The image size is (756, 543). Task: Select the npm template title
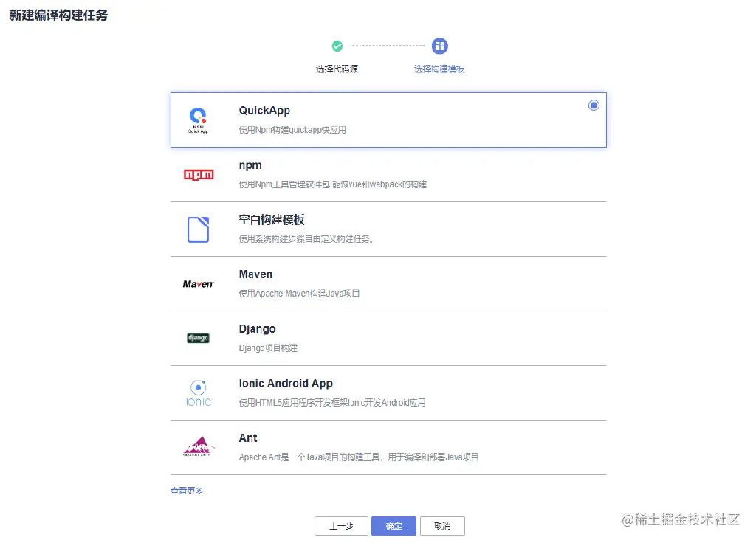[250, 165]
